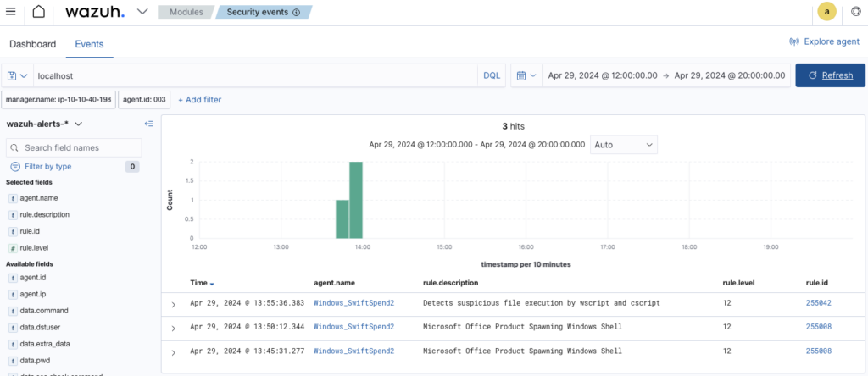
Task: Open the user avatar menu
Action: 827,12
